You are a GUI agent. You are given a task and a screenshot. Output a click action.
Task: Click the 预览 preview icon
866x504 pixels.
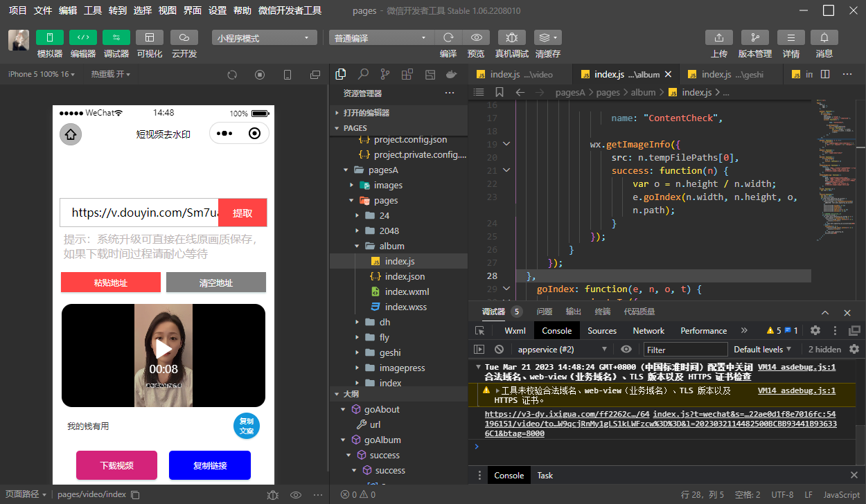(477, 37)
